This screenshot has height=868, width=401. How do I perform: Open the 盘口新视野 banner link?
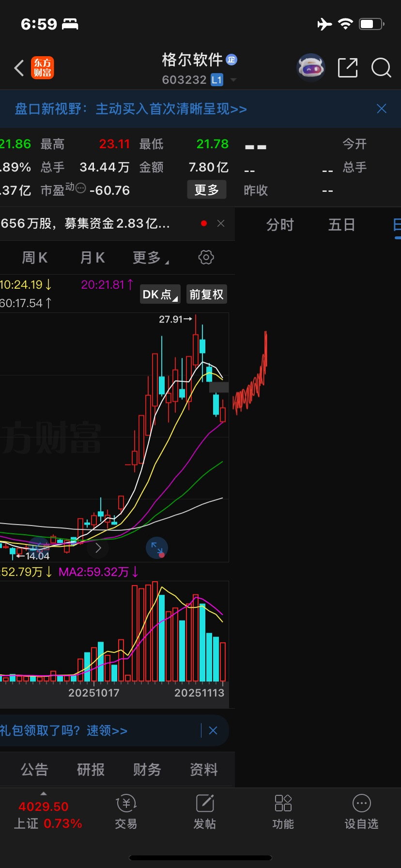(x=131, y=109)
